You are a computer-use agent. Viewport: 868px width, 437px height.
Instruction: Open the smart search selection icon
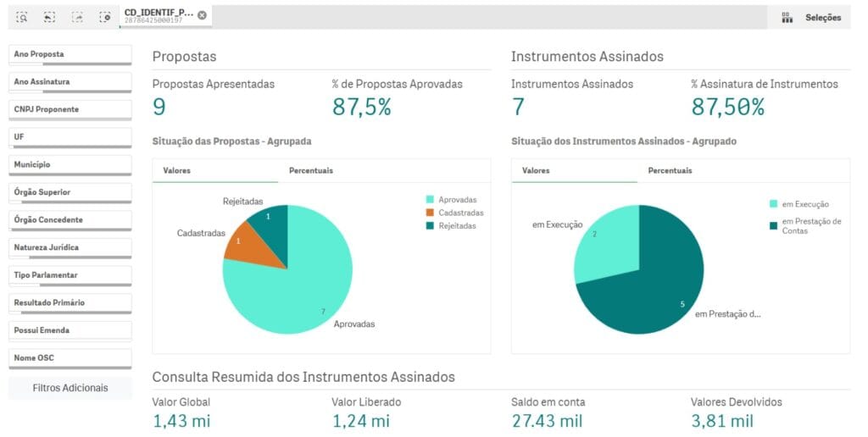tap(23, 17)
